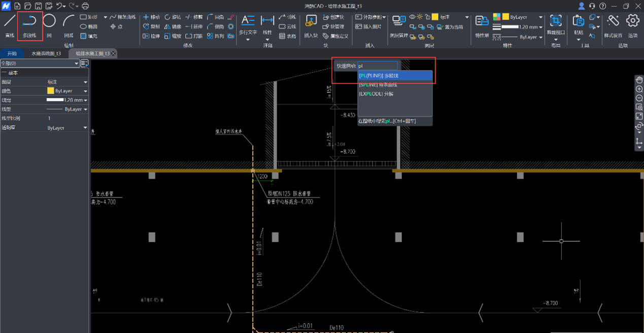This screenshot has width=644, height=333.
Task: Click the quick command search input field
Action: pos(377,66)
